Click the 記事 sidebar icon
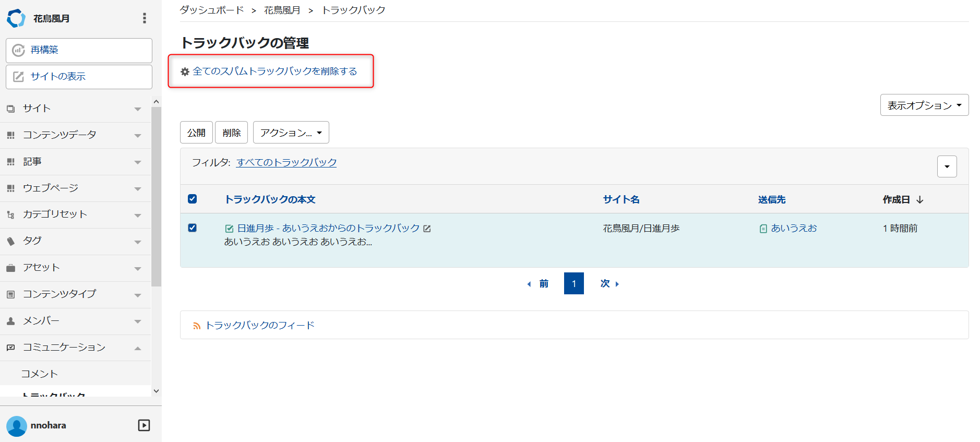This screenshot has height=442, width=980. (10, 162)
